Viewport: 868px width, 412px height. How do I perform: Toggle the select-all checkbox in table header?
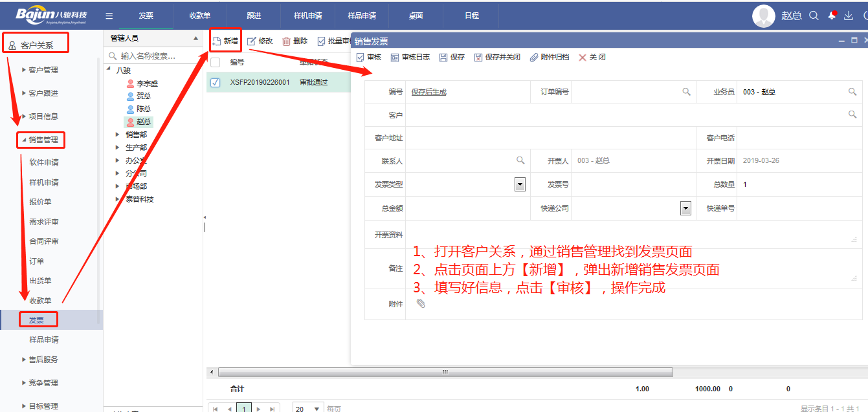[x=216, y=63]
